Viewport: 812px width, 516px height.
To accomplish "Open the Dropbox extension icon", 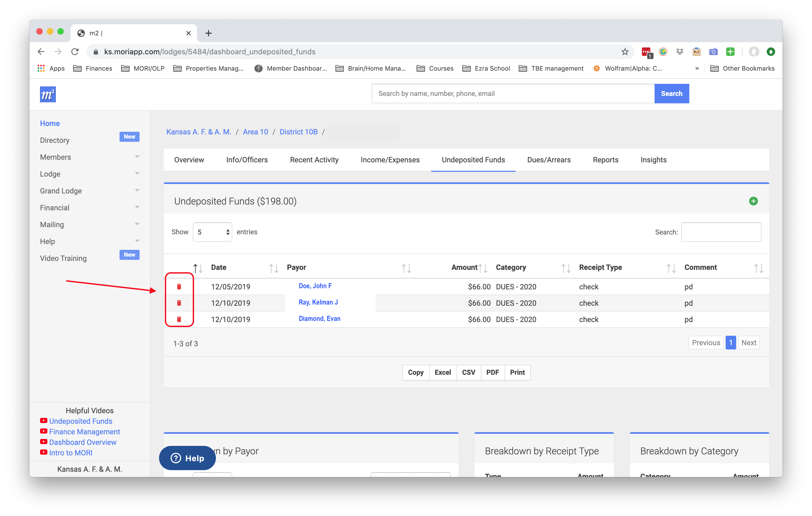I will (x=680, y=52).
